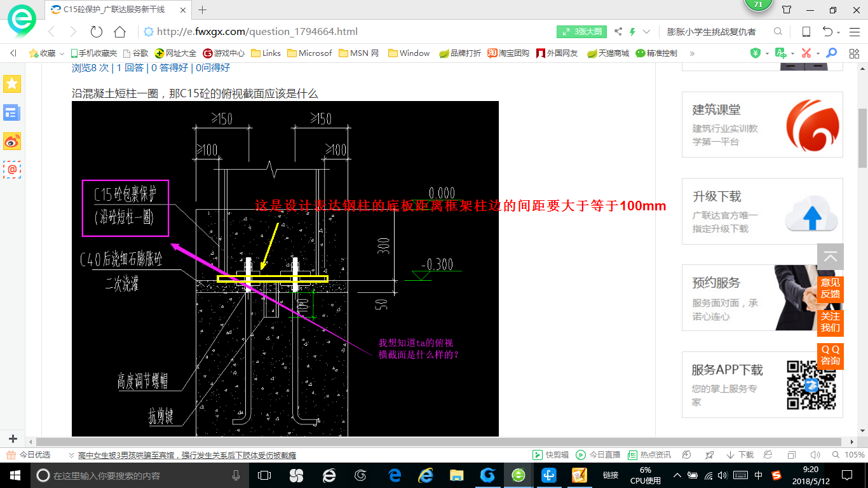Click the browser back arrow
This screenshot has width=868, height=488.
click(x=51, y=32)
